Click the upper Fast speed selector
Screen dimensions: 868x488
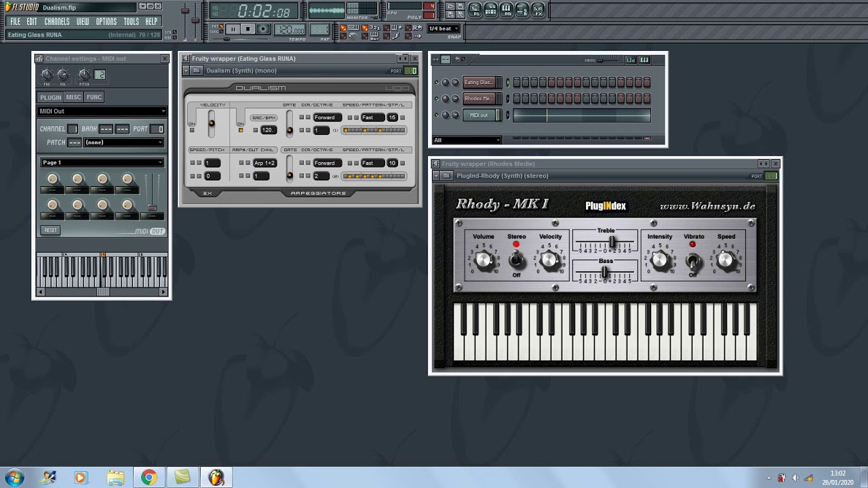(373, 117)
